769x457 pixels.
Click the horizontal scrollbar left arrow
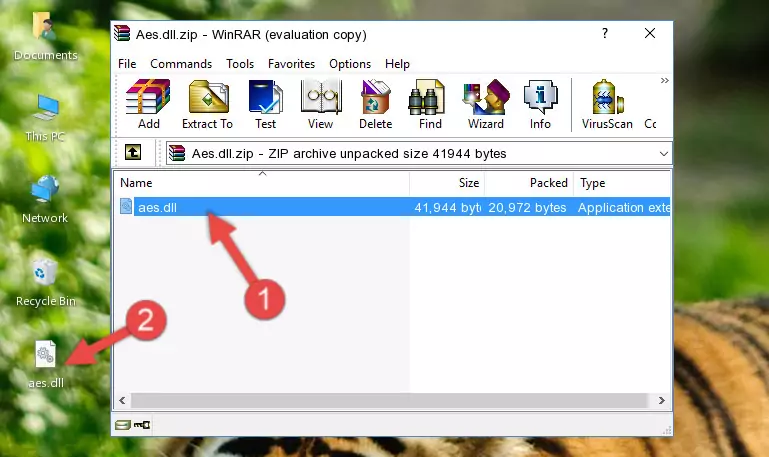(x=122, y=400)
